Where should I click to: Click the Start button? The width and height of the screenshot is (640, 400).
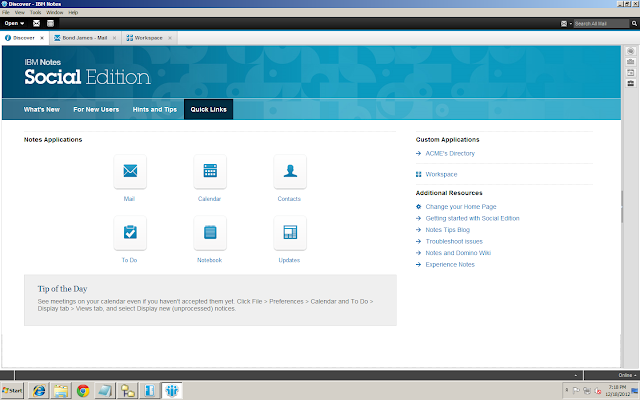(12, 391)
